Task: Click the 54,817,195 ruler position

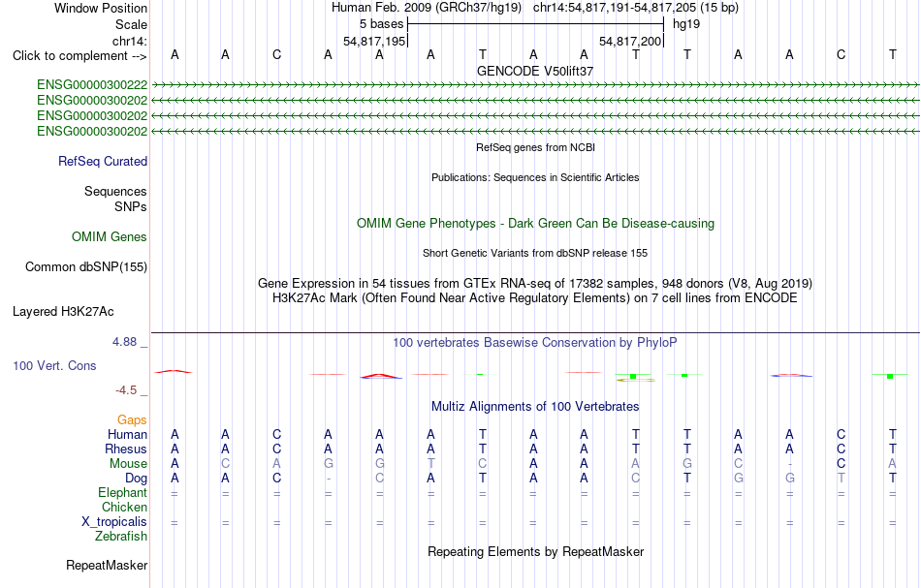Action: [374, 41]
